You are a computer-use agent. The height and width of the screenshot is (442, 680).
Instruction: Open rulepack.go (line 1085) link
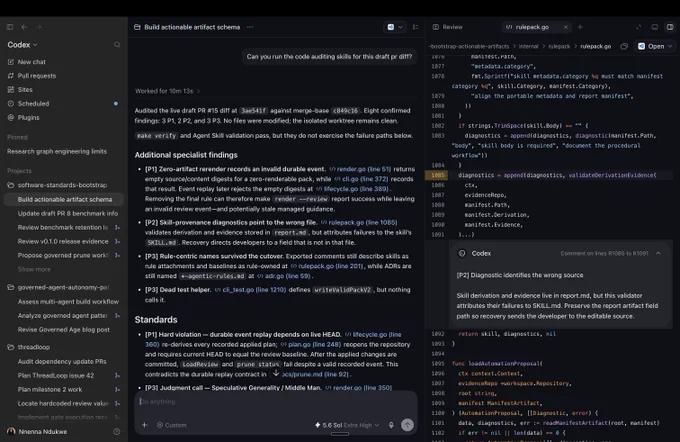pos(359,223)
